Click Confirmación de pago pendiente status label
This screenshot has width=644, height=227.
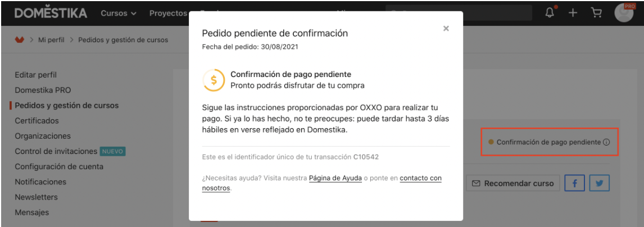[x=548, y=142]
